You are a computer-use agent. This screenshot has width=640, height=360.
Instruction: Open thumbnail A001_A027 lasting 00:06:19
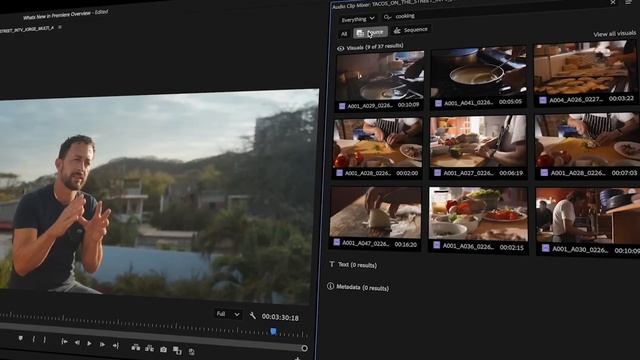(x=478, y=147)
